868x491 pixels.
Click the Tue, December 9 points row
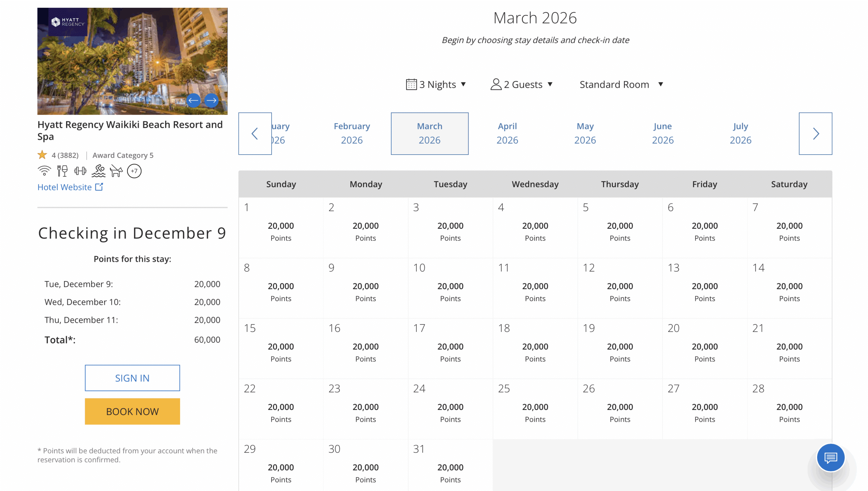coord(132,284)
